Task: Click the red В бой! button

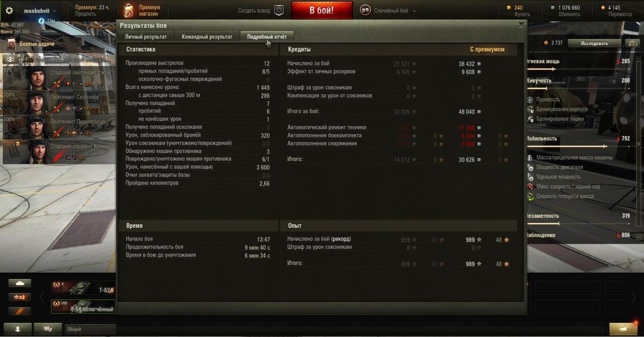Action: (x=322, y=10)
